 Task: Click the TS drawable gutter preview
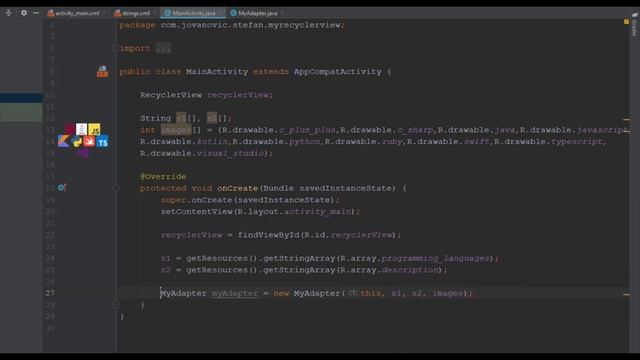(x=102, y=142)
